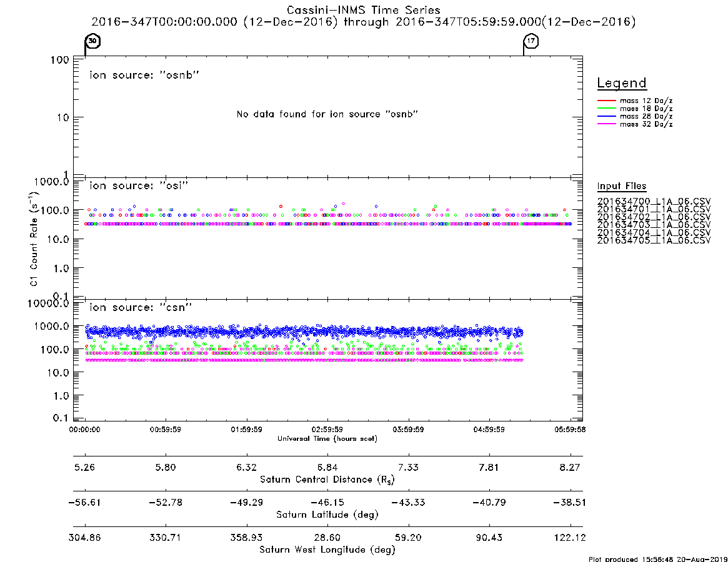The width and height of the screenshot is (728, 562).
Task: Click the blue mass 28 Da/z legend line
Action: (x=606, y=116)
